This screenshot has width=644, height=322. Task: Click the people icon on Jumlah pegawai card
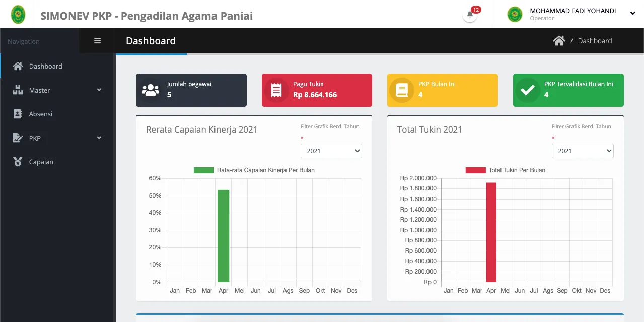pyautogui.click(x=150, y=91)
